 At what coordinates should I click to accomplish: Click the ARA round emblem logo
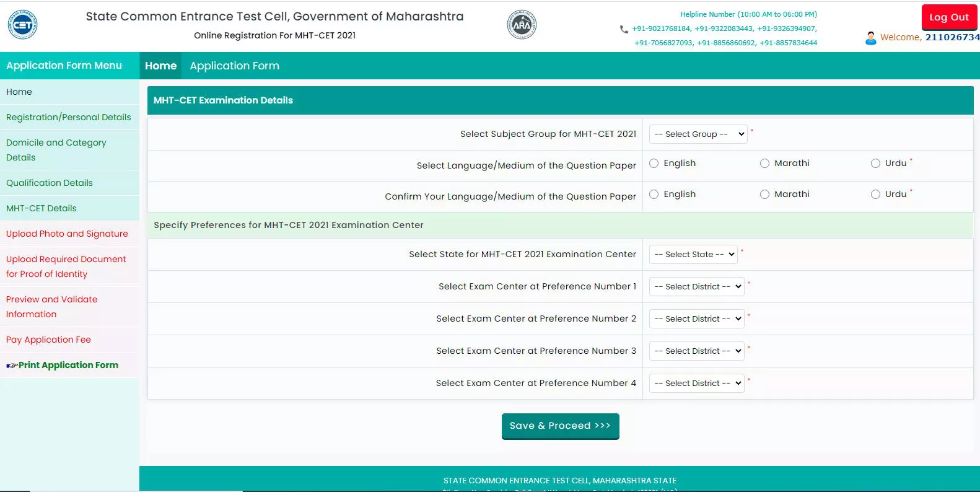click(522, 25)
